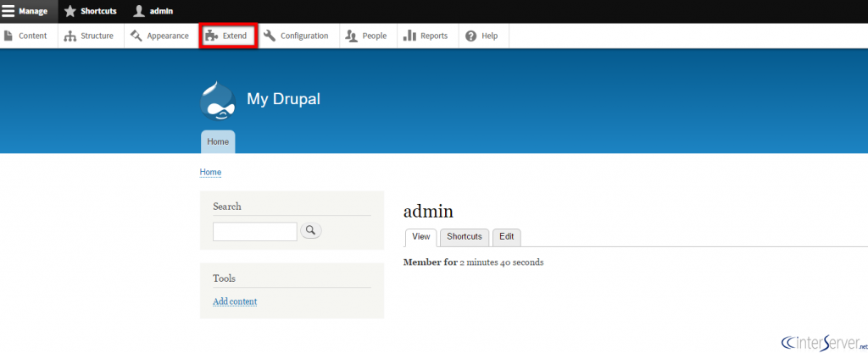Click the admin page heading

[428, 211]
